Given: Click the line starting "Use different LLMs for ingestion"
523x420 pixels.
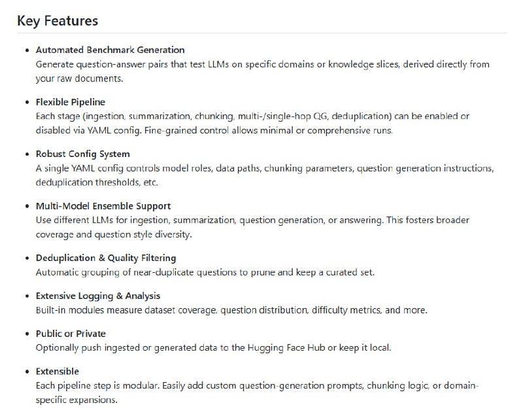Looking at the screenshot, I should [x=252, y=220].
